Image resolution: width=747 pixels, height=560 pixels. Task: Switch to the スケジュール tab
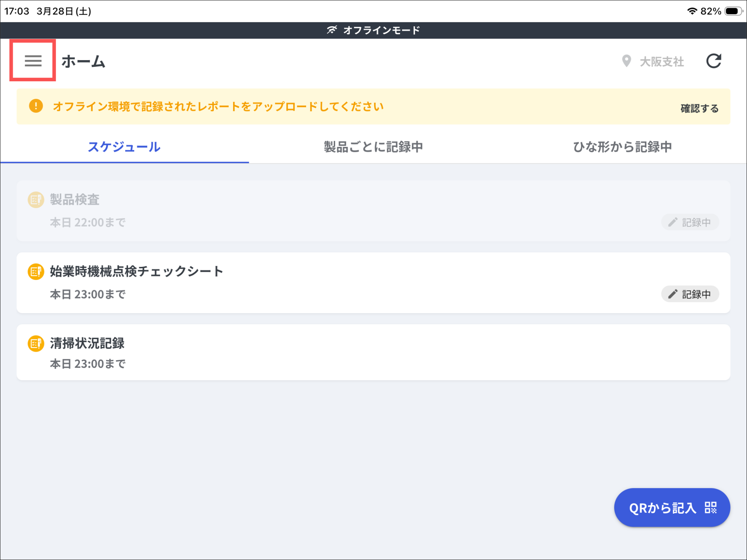[x=124, y=147]
